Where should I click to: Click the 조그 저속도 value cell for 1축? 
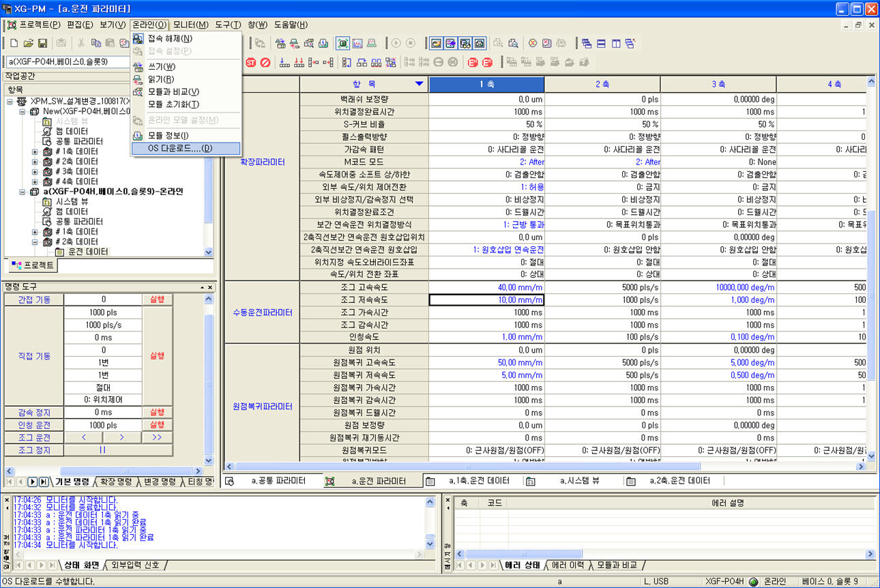click(x=486, y=299)
